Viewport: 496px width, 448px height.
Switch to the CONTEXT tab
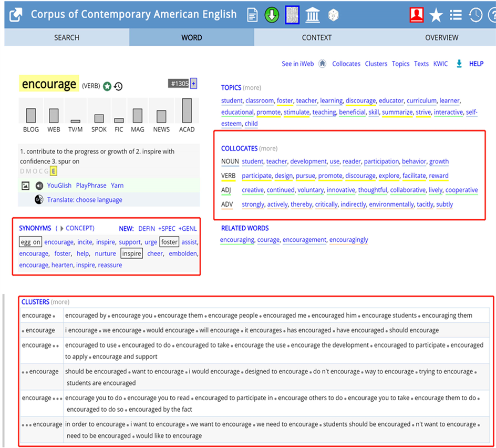[x=316, y=37]
